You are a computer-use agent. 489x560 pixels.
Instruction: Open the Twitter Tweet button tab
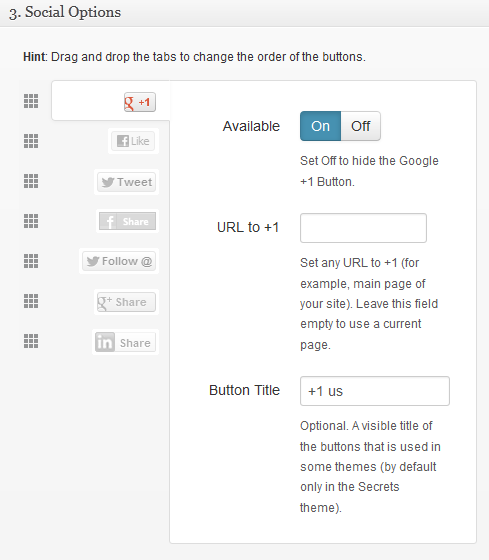click(126, 182)
